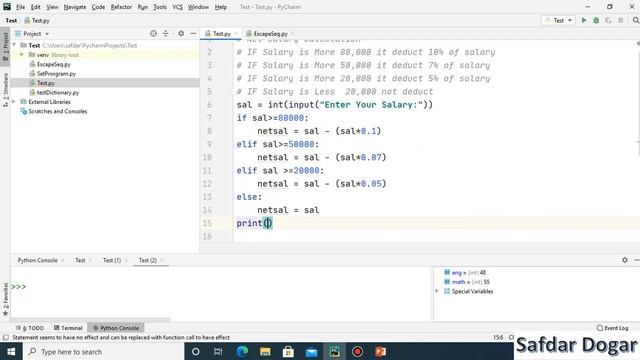The image size is (640, 360).
Task: Toggle tool window quick access icon in status bar
Action: pyautogui.click(x=5, y=338)
